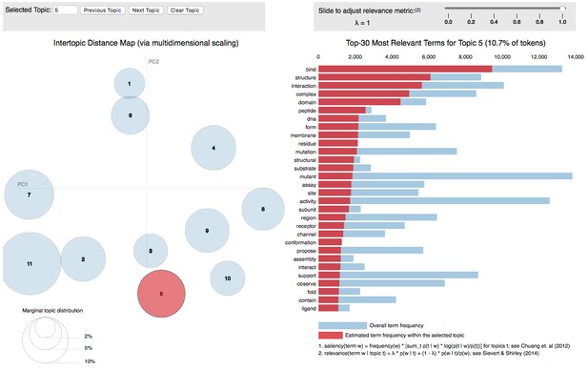
Task: Click the red bar for term 'bind'
Action: pyautogui.click(x=405, y=69)
